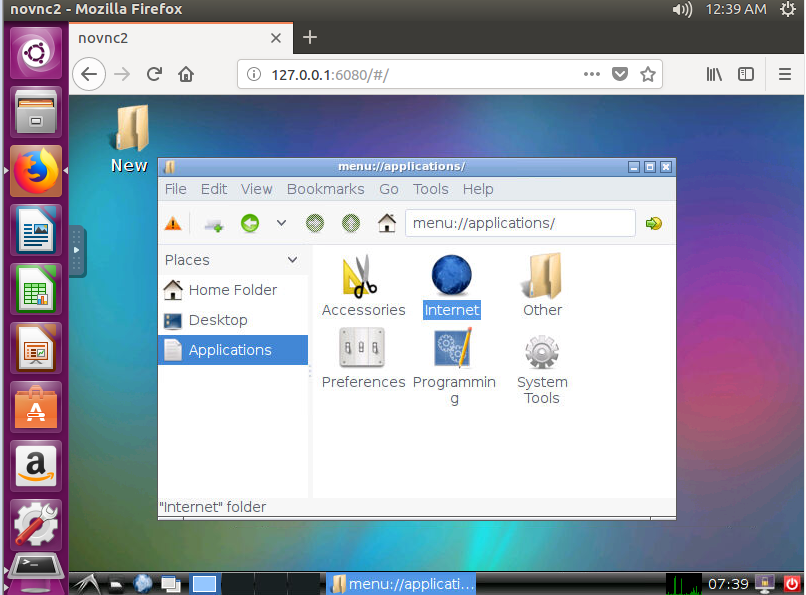Screen dimensions: 806x595
Task: Open the View menu
Action: pyautogui.click(x=257, y=189)
